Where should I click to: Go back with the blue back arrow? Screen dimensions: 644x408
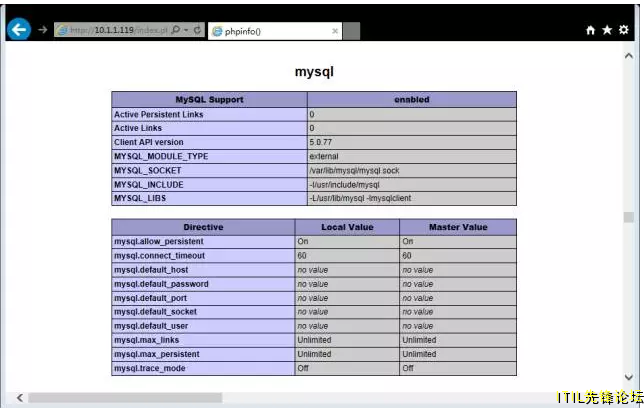coord(19,29)
